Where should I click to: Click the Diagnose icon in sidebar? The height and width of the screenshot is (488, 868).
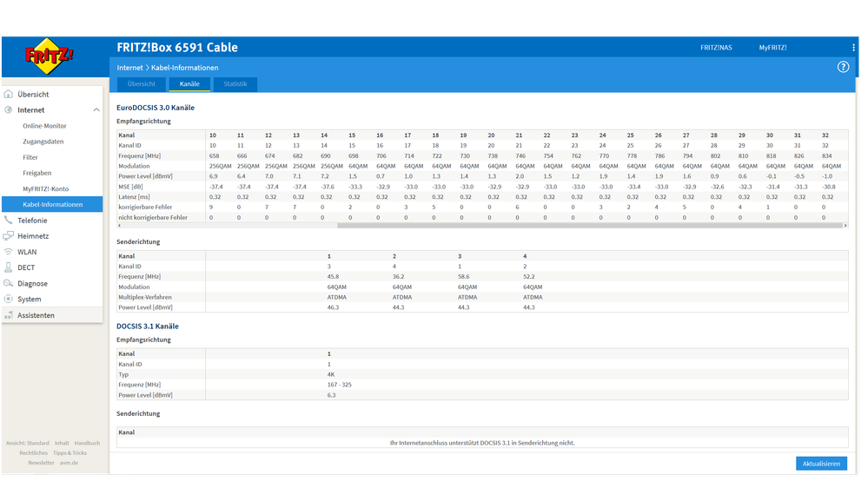(9, 283)
